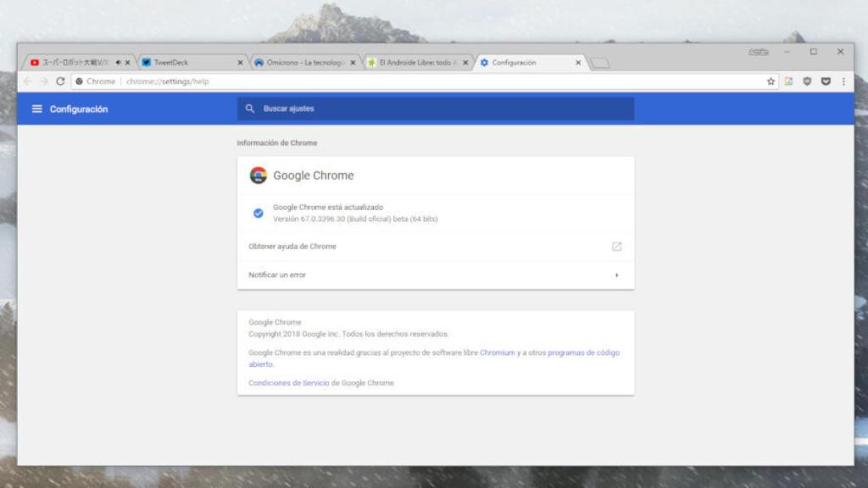Save the page to Pocket extension
This screenshot has width=868, height=488.
[x=825, y=81]
